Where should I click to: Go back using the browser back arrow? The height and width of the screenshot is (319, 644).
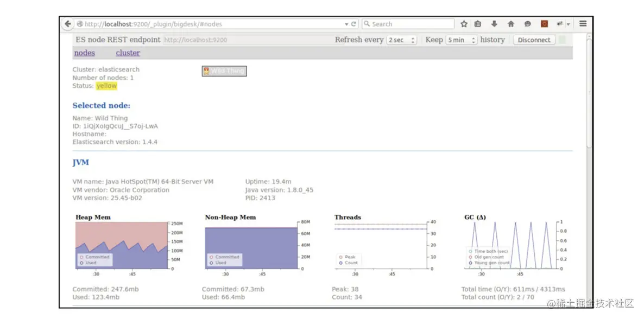[x=67, y=24]
